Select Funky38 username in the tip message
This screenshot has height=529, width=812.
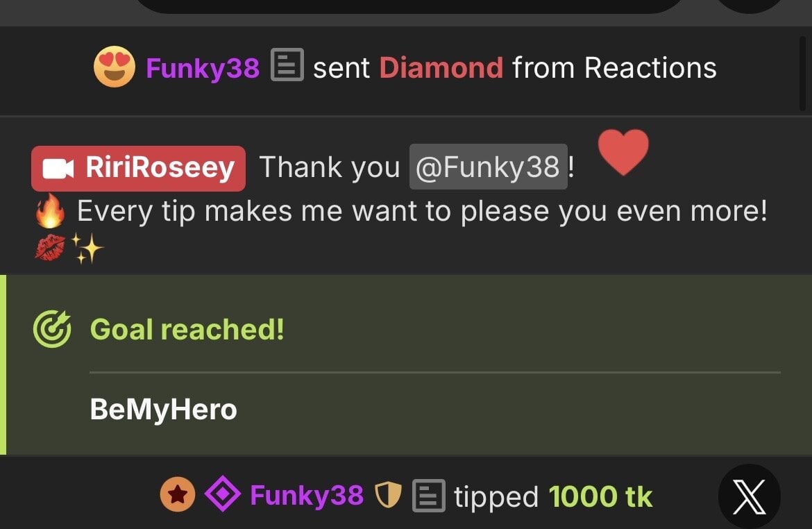click(x=306, y=496)
